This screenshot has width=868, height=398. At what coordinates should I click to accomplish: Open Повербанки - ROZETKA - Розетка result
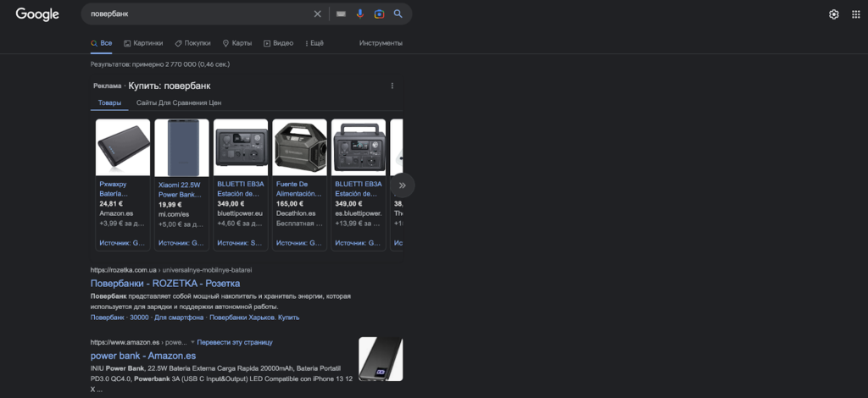[165, 284]
